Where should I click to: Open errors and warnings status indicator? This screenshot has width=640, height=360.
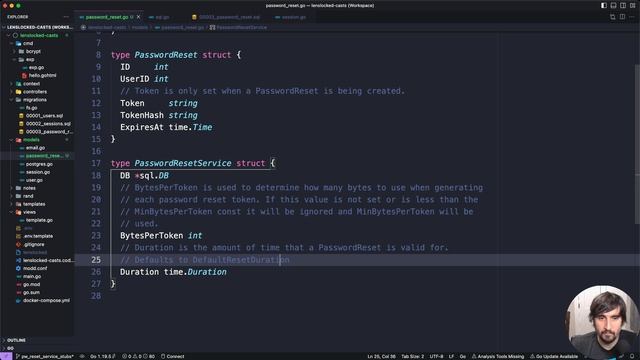pyautogui.click(x=139, y=356)
